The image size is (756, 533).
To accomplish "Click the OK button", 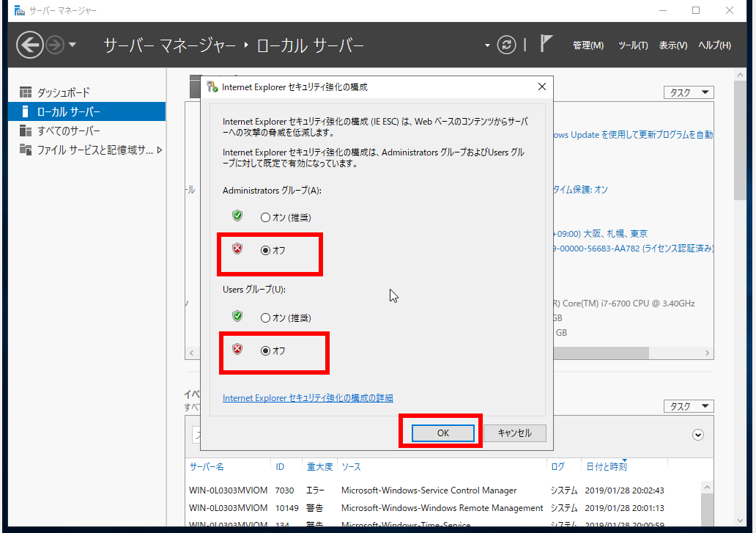I will [x=442, y=433].
